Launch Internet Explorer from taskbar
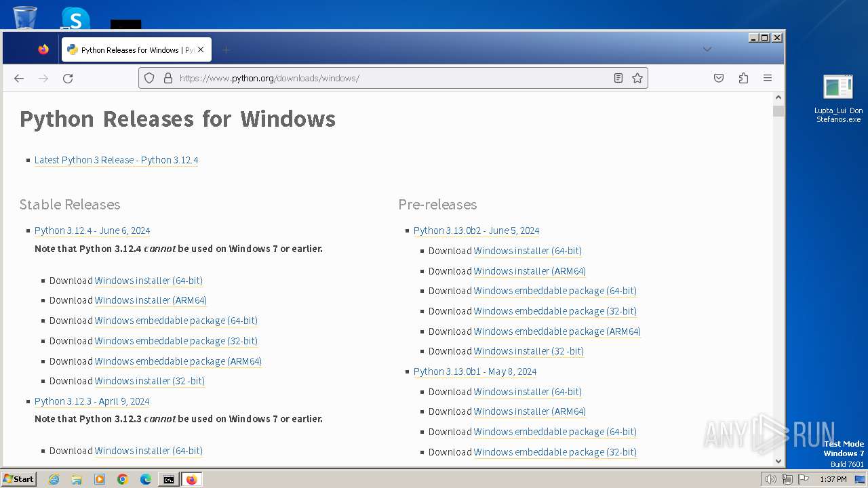Screen dimensions: 868x488 pyautogui.click(x=54, y=479)
